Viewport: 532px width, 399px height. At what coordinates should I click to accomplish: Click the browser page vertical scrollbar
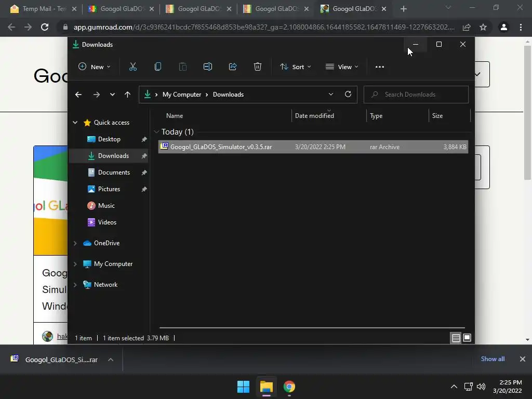tap(527, 112)
